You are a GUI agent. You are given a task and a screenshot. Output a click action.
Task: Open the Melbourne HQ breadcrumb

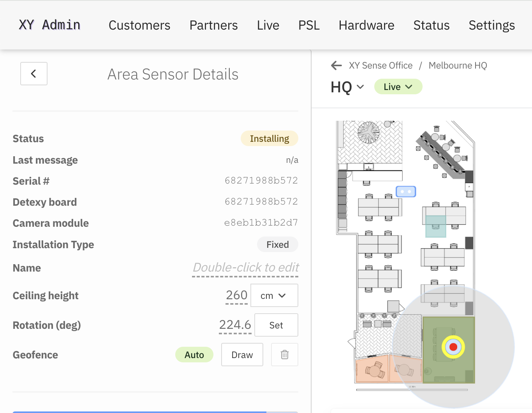[458, 65]
